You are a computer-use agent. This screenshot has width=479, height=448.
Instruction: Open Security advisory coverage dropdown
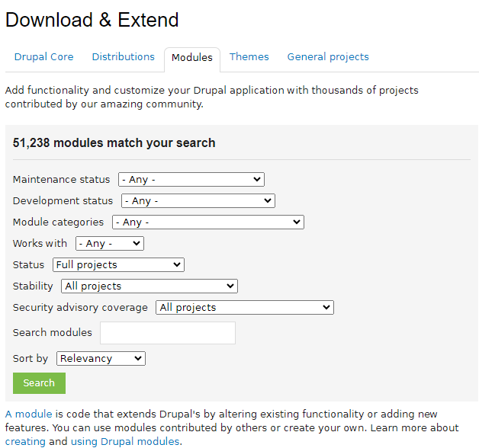coord(245,308)
